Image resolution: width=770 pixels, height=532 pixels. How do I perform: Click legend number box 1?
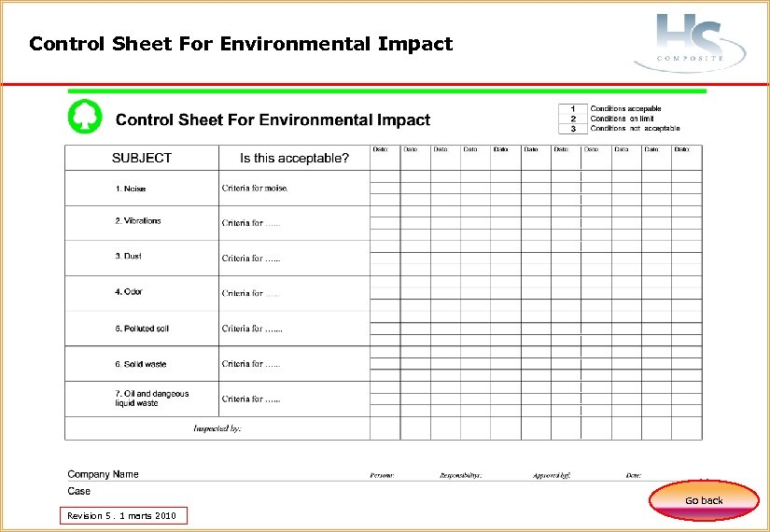[573, 108]
